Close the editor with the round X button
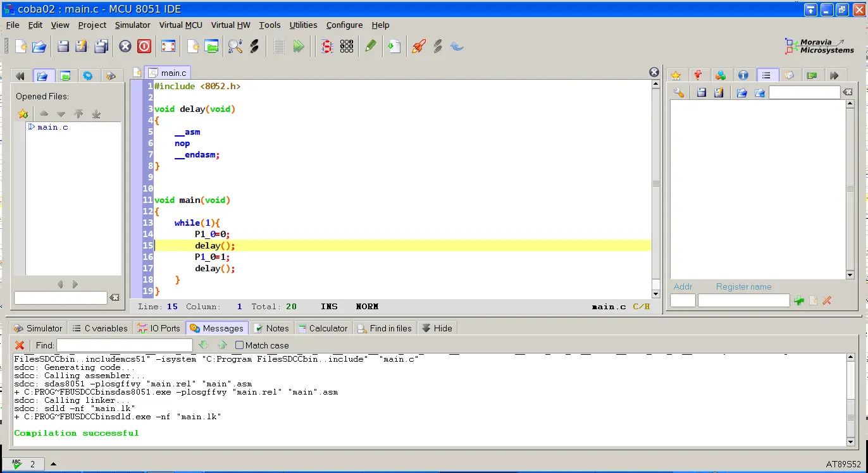 654,73
